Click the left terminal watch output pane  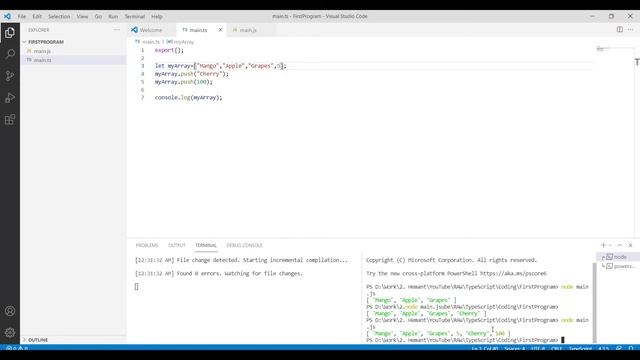point(245,298)
